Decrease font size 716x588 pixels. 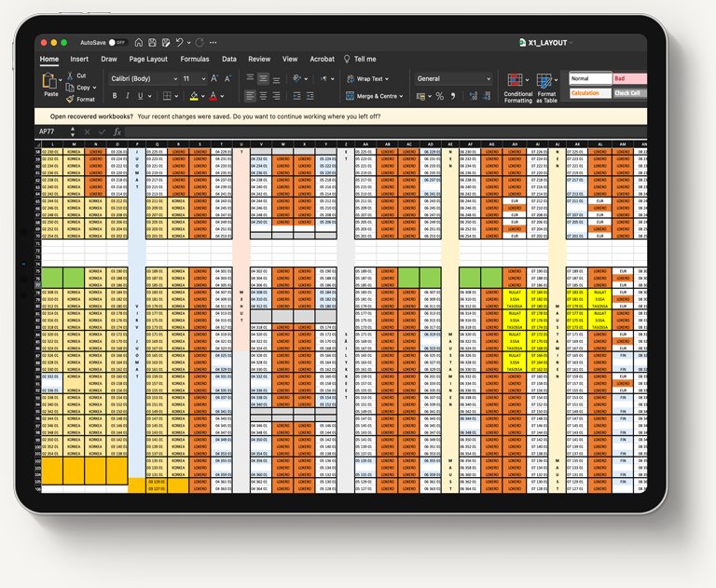click(x=227, y=78)
